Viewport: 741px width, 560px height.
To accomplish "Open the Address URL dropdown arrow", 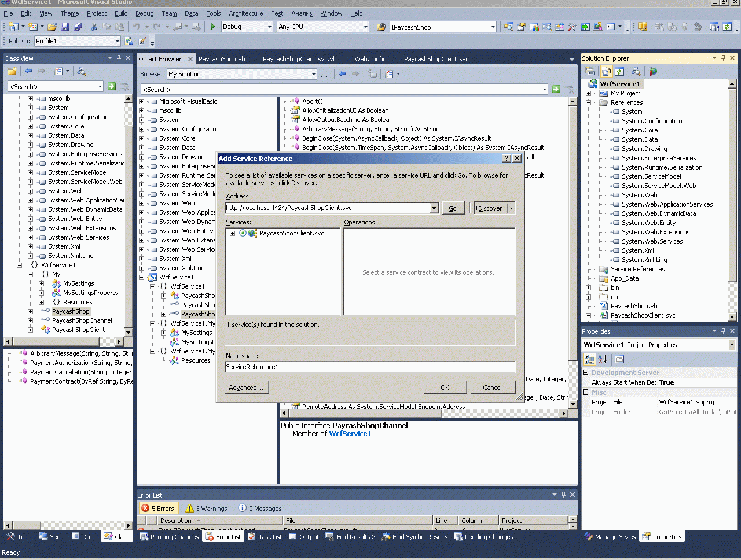I will pyautogui.click(x=434, y=208).
